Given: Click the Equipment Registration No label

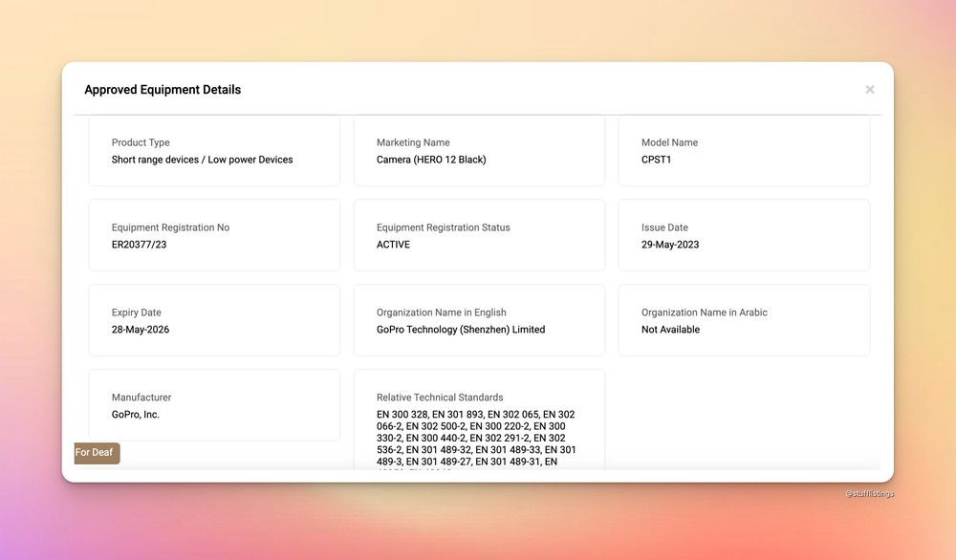Looking at the screenshot, I should (171, 227).
